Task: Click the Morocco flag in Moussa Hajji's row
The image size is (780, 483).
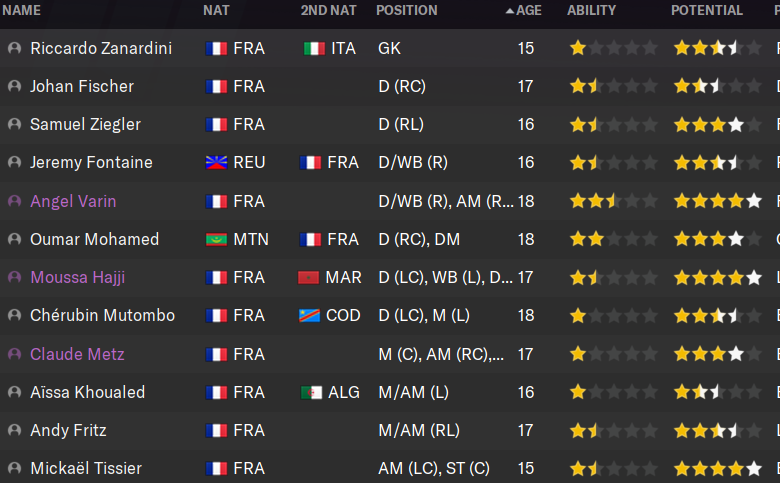Action: (308, 278)
